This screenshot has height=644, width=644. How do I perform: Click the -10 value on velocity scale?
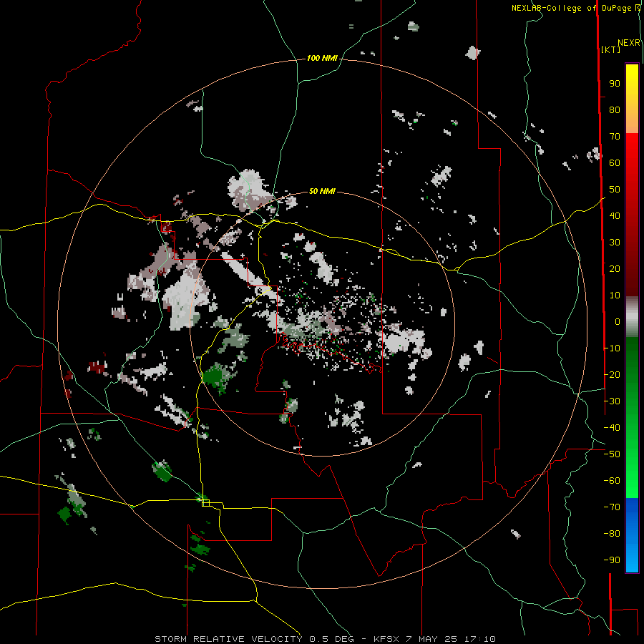click(x=612, y=348)
